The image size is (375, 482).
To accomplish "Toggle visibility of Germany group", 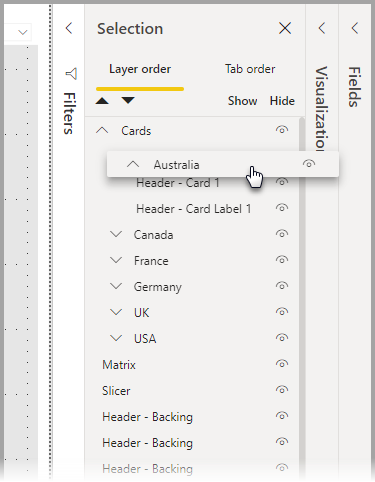I will pos(282,286).
